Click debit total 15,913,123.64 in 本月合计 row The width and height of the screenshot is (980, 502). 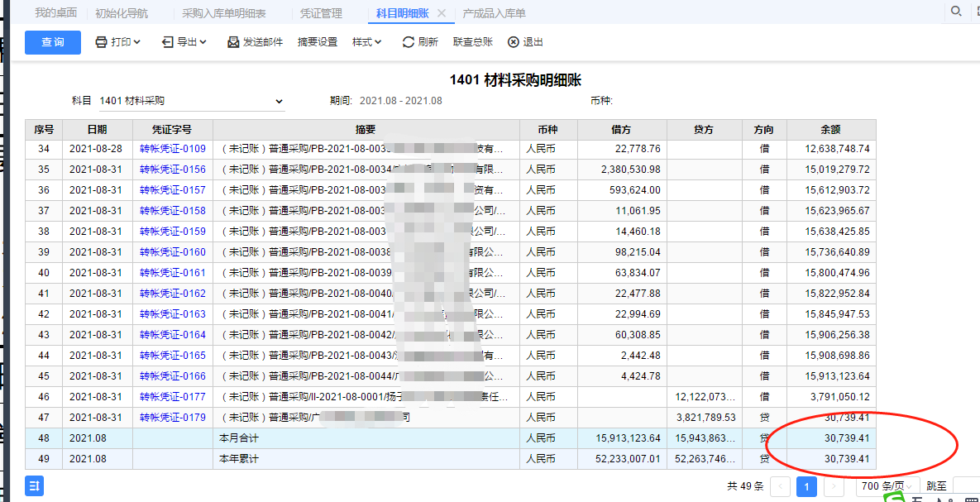pyautogui.click(x=627, y=438)
